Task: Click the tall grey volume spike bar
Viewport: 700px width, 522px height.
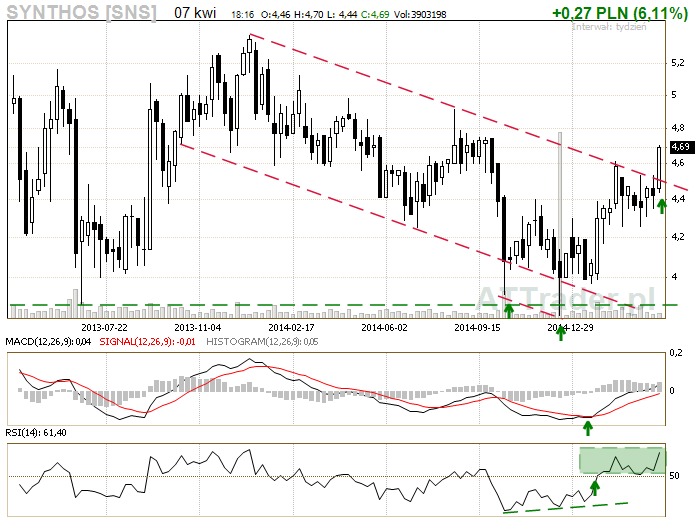Action: (x=560, y=224)
